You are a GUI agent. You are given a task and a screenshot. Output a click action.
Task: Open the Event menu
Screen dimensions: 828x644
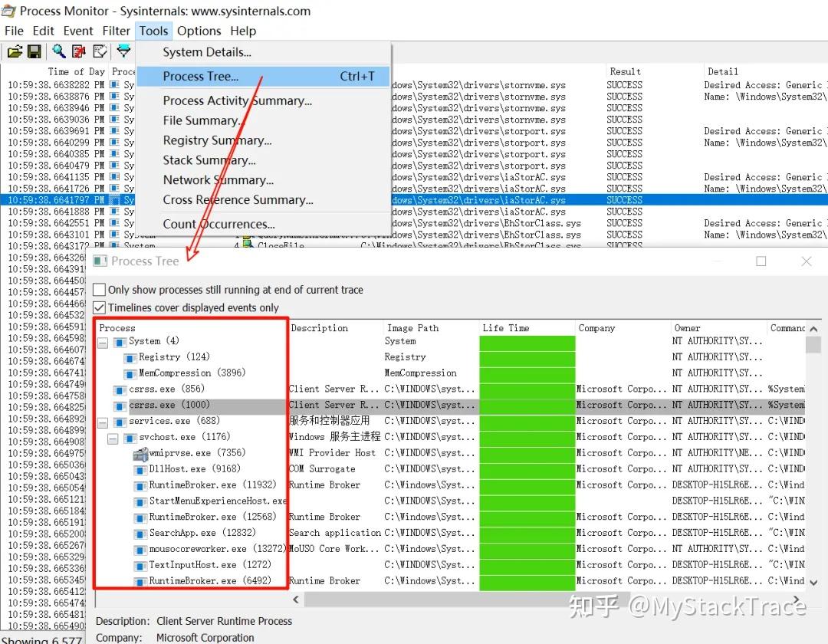[78, 31]
